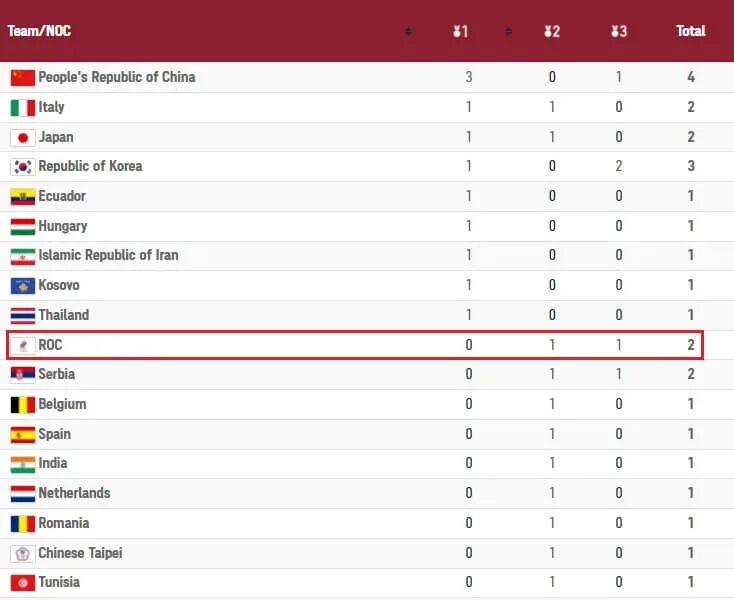Select the highlighted ROC row
Viewport: 734px width, 600px height.
point(355,345)
